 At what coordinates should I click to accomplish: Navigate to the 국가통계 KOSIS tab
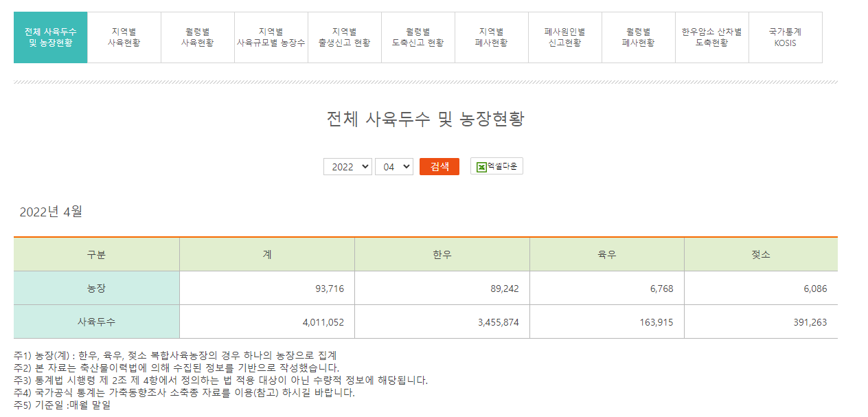pyautogui.click(x=785, y=37)
